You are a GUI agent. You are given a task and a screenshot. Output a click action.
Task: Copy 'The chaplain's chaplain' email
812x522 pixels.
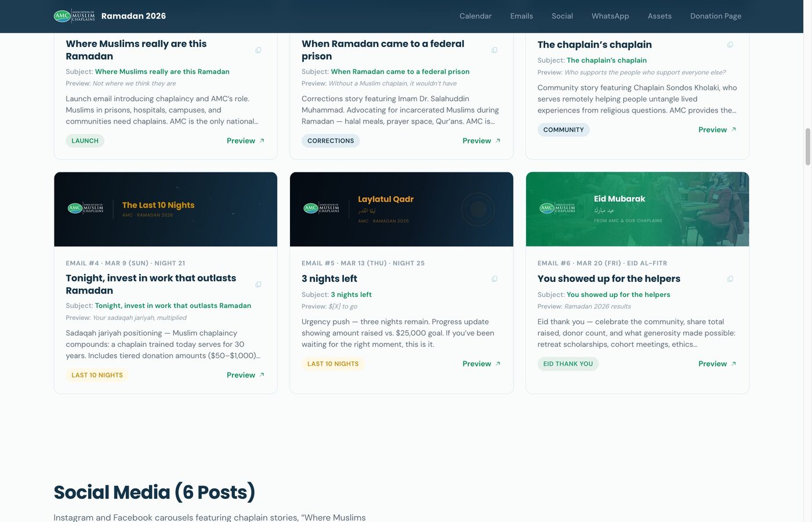click(x=730, y=45)
